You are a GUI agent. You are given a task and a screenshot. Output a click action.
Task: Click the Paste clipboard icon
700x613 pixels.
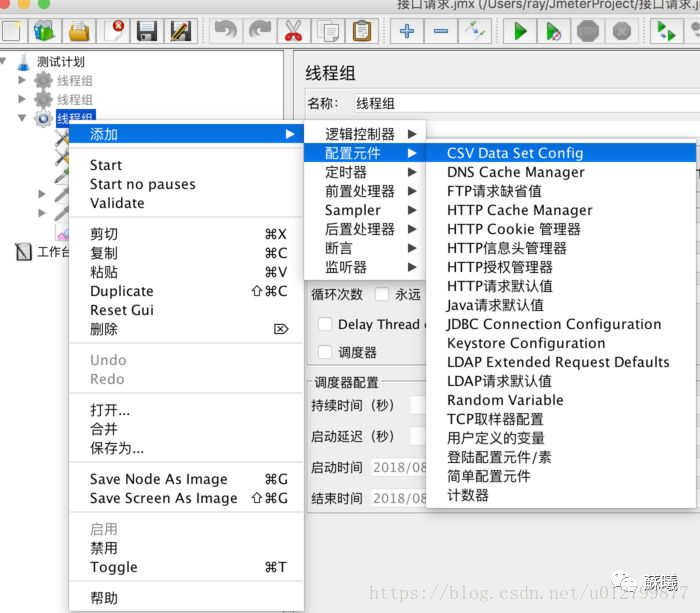(x=362, y=31)
